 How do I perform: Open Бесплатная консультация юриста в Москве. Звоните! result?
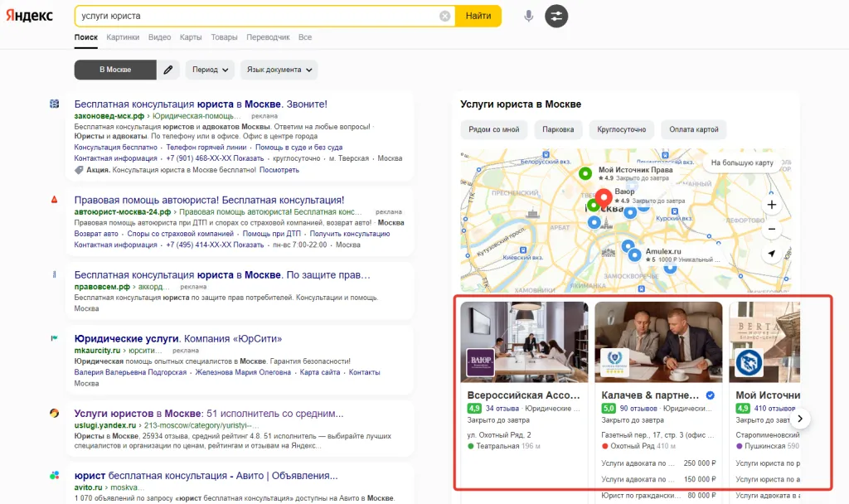201,104
